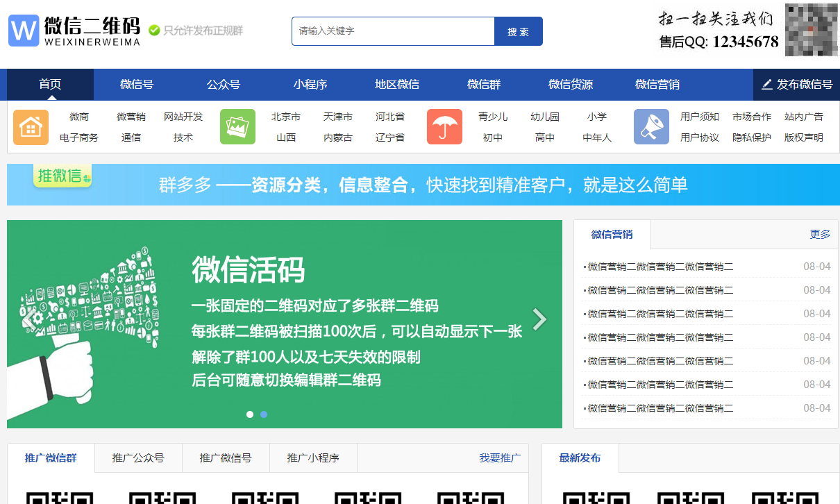Open the 微商 category link
The width and height of the screenshot is (840, 504).
79,117
